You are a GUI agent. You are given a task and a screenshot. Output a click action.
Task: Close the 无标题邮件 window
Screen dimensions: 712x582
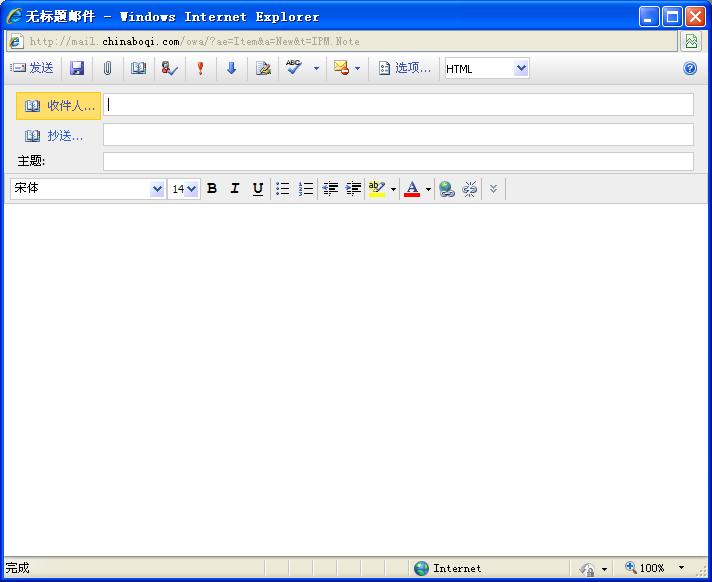[695, 17]
